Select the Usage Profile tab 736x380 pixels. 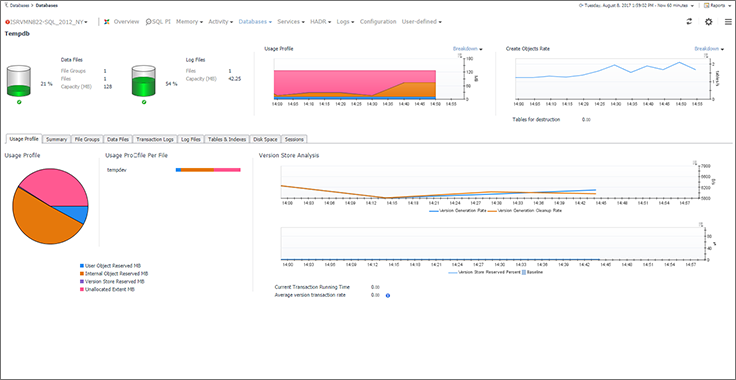(x=24, y=139)
